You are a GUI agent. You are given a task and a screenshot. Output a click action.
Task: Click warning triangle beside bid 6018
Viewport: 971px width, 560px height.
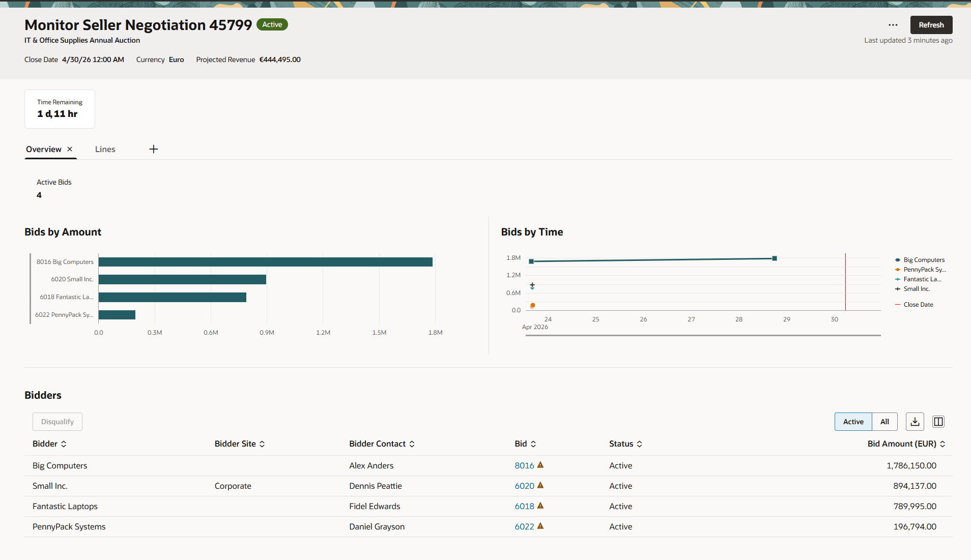(540, 506)
